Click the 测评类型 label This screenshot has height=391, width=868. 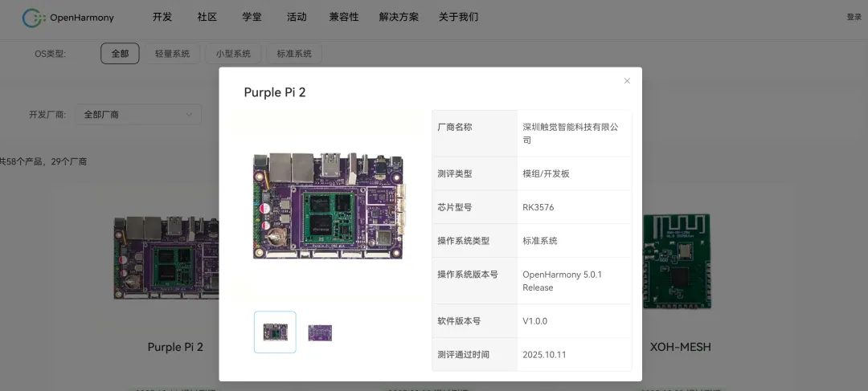click(454, 173)
